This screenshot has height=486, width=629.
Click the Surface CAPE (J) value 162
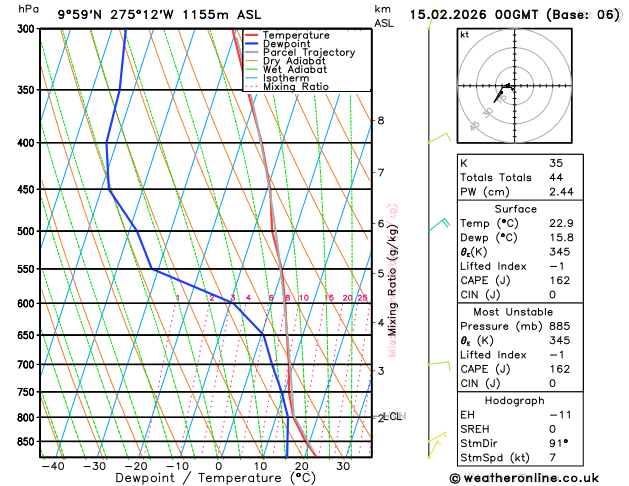click(560, 280)
